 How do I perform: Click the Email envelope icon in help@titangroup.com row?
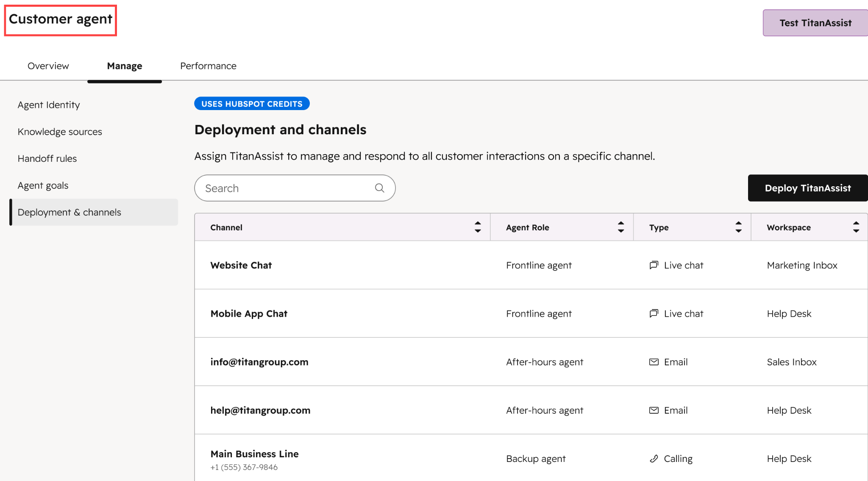pyautogui.click(x=654, y=410)
